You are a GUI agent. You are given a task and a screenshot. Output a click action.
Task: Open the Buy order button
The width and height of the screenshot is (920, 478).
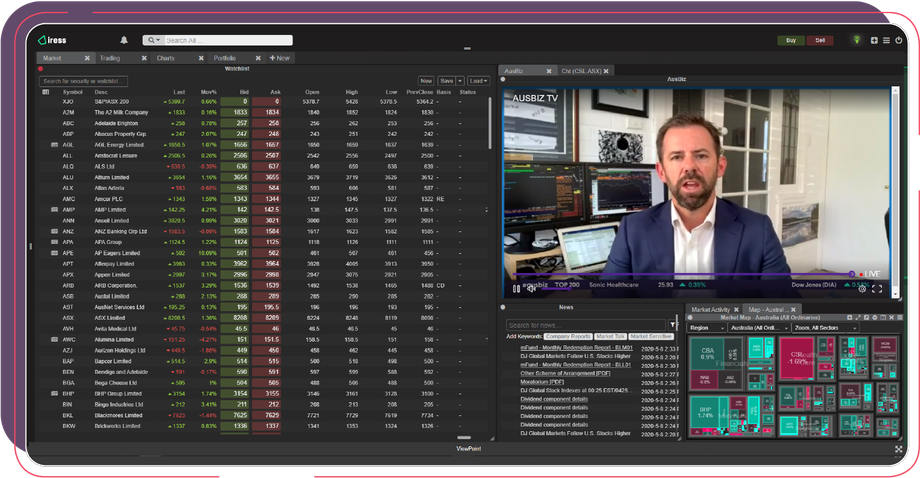tap(790, 40)
